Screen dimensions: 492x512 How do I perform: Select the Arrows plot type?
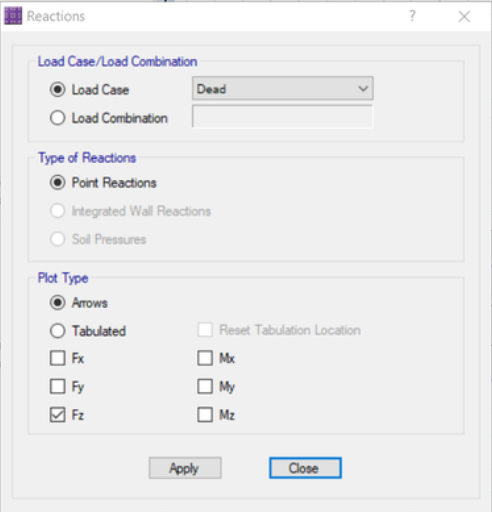pyautogui.click(x=57, y=303)
